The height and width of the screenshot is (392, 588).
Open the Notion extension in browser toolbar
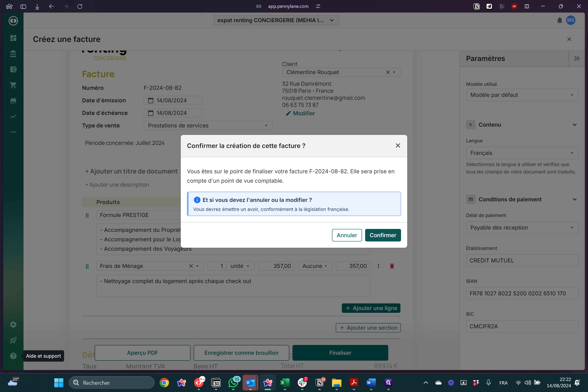476,6
